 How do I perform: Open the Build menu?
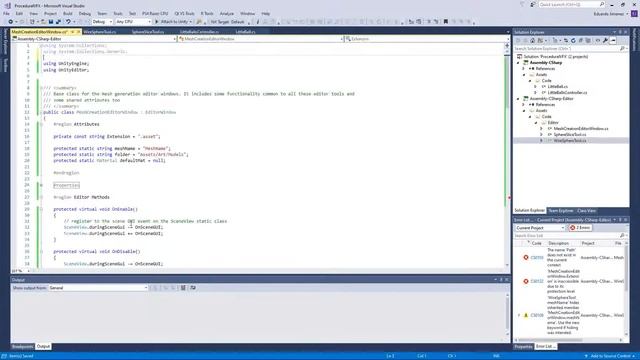click(68, 13)
